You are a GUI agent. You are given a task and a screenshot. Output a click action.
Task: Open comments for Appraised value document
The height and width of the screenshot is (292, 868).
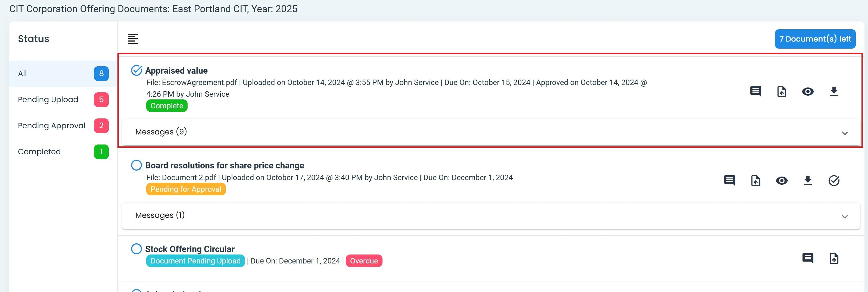(x=755, y=91)
